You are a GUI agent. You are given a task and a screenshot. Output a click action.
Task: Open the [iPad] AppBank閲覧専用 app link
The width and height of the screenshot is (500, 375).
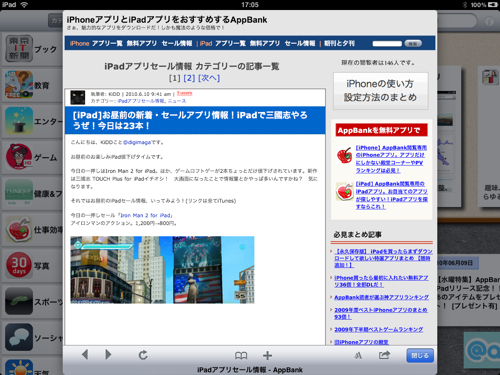point(391,195)
